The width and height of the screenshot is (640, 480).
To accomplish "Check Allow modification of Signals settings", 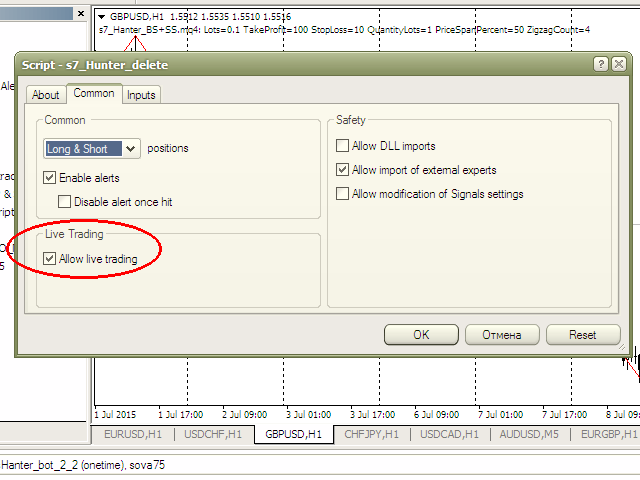I will (342, 193).
